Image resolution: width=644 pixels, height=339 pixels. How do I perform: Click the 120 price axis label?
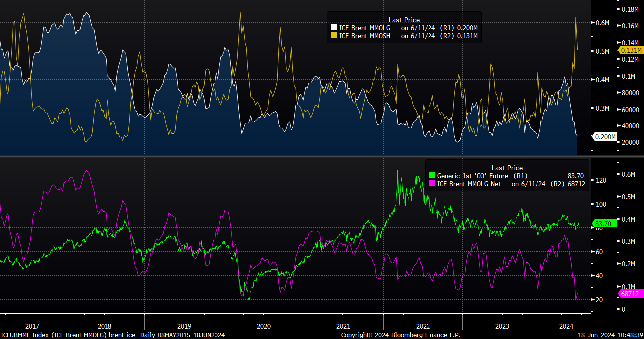601,180
